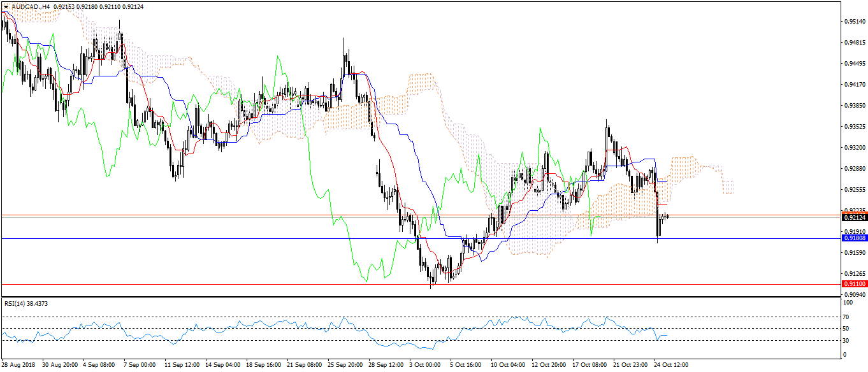This screenshot has height=372, width=868.
Task: Open the chart dropdown arrow beside AUDCAD
Action: click(x=6, y=6)
